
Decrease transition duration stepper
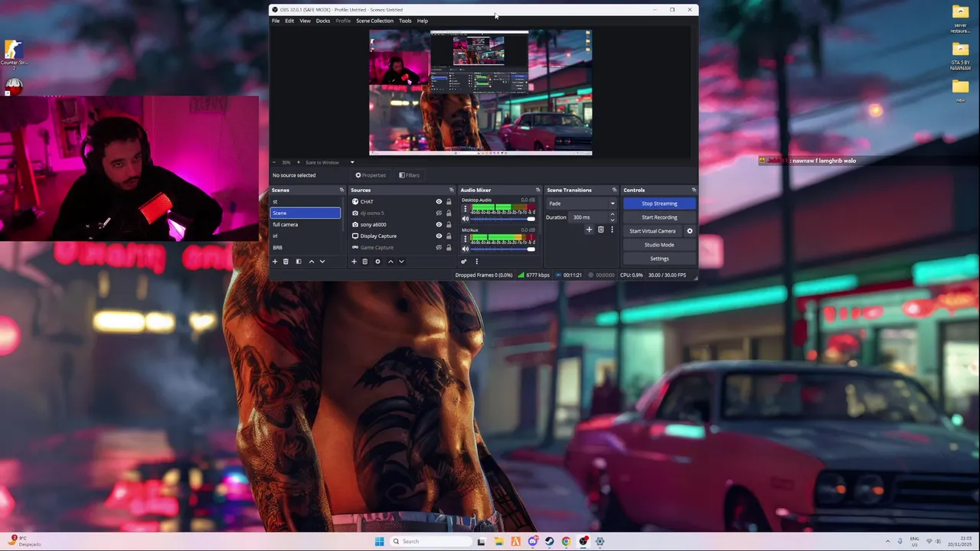[612, 220]
